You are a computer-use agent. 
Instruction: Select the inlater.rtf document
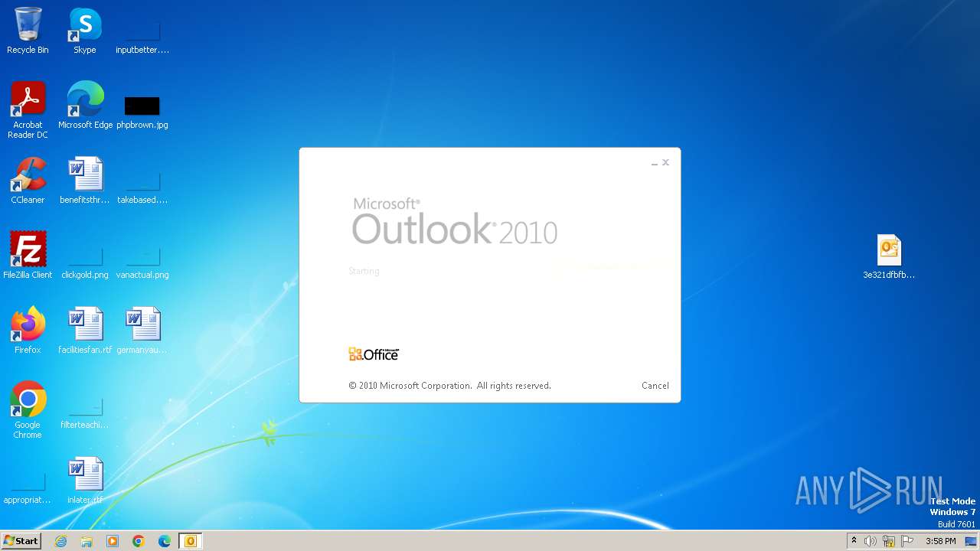(x=85, y=481)
